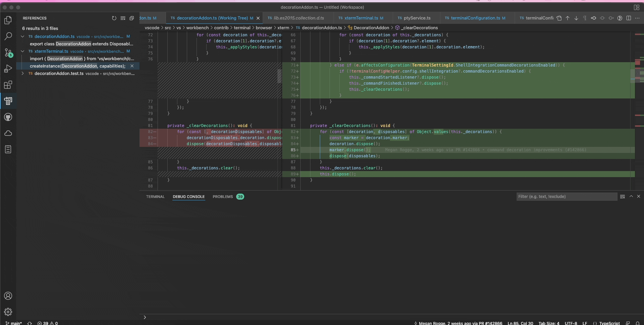
Task: Dismiss the createInstance reference result
Action: [x=132, y=66]
